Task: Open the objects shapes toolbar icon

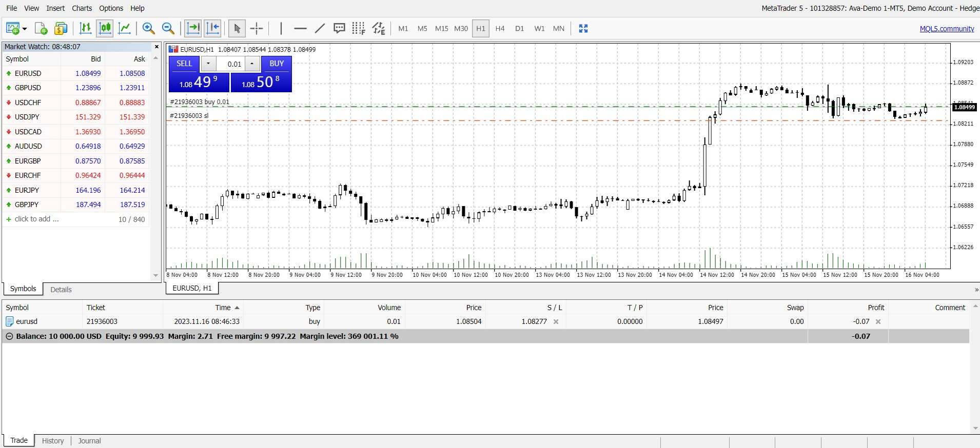Action: point(379,29)
